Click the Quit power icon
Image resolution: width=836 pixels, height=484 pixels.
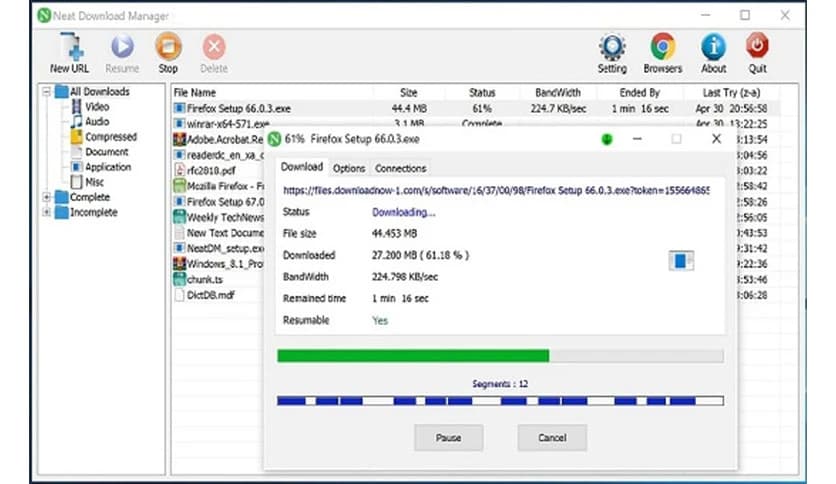757,53
